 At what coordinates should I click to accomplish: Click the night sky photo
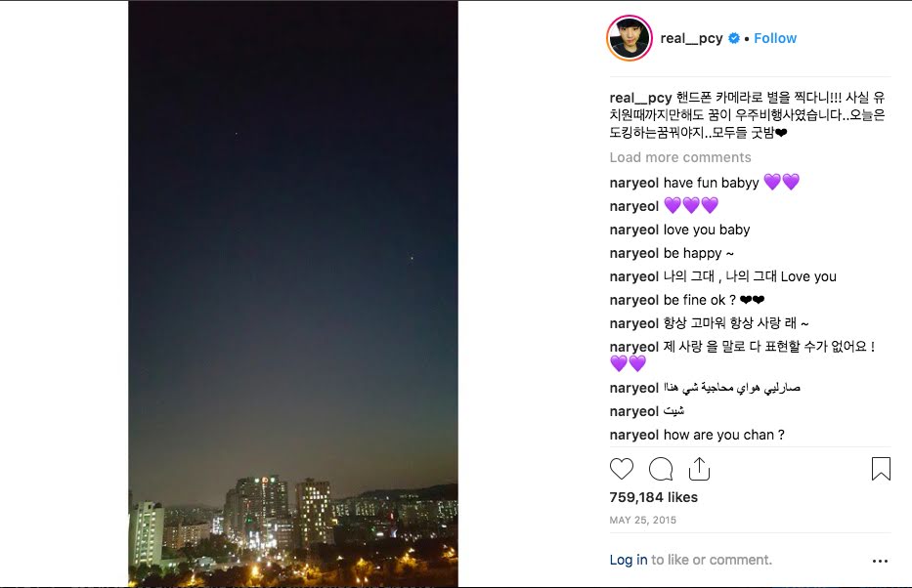pyautogui.click(x=293, y=294)
